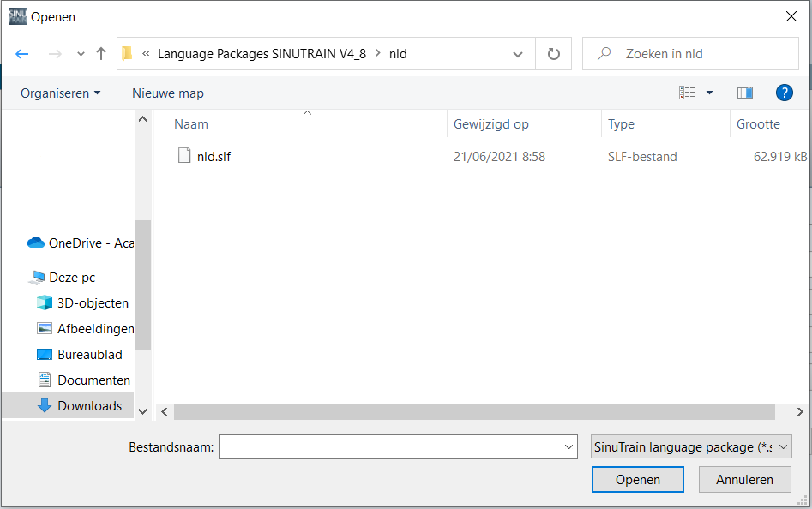Click the file list horizontal scrollbar thumb
Viewport: 812px width, 509px height.
click(x=474, y=412)
